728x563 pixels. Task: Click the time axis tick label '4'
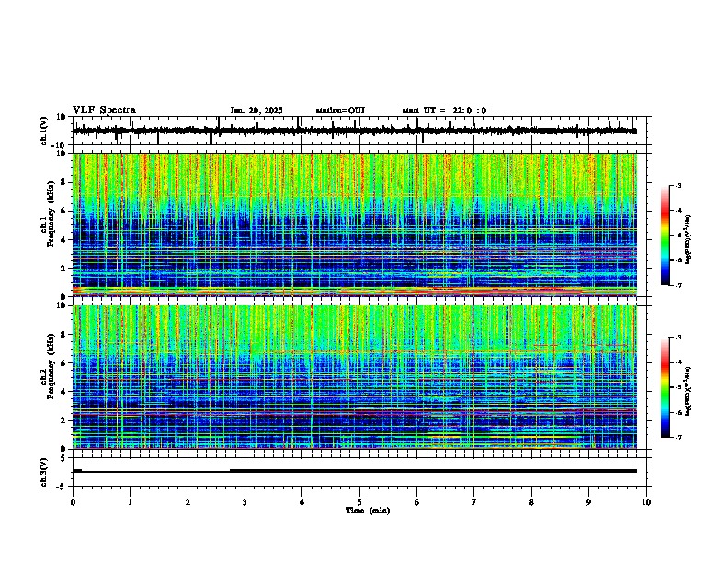tap(302, 502)
